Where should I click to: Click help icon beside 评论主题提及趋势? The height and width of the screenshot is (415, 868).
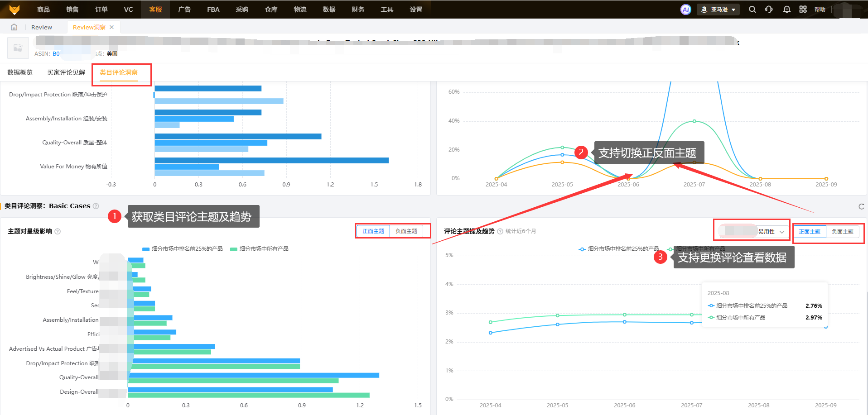click(500, 231)
